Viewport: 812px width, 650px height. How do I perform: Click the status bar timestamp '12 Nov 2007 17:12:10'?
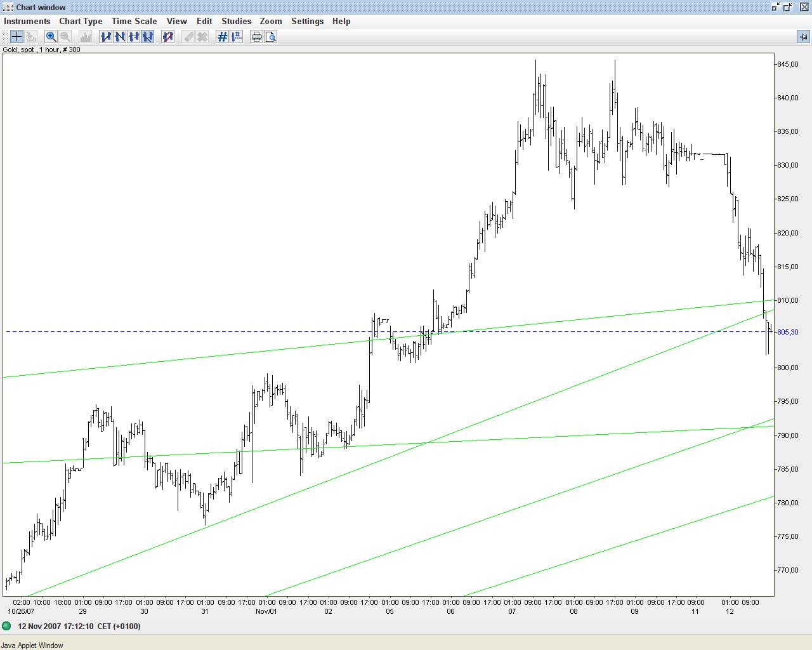pos(56,627)
